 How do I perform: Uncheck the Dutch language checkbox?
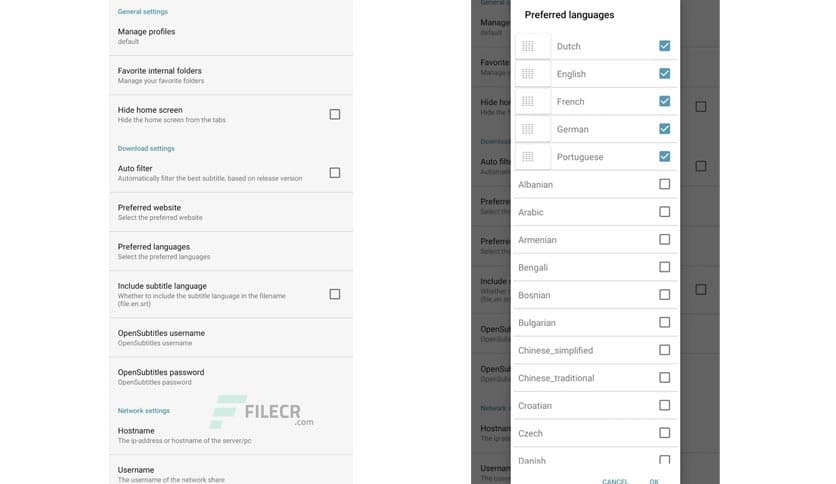coord(664,46)
